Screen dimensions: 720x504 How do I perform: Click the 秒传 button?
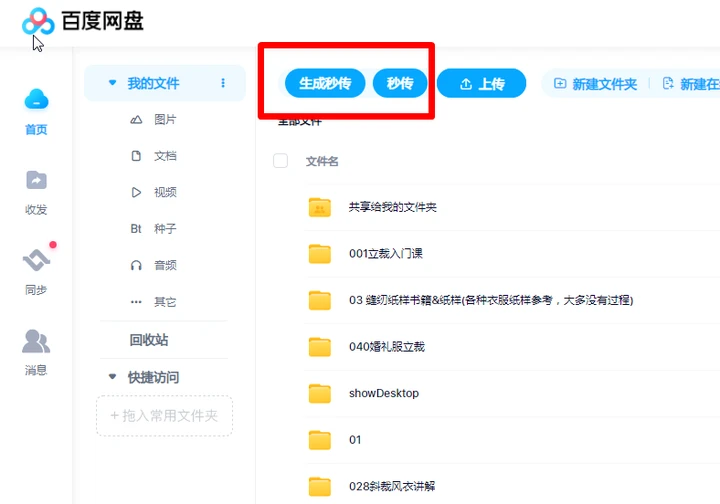click(x=400, y=83)
